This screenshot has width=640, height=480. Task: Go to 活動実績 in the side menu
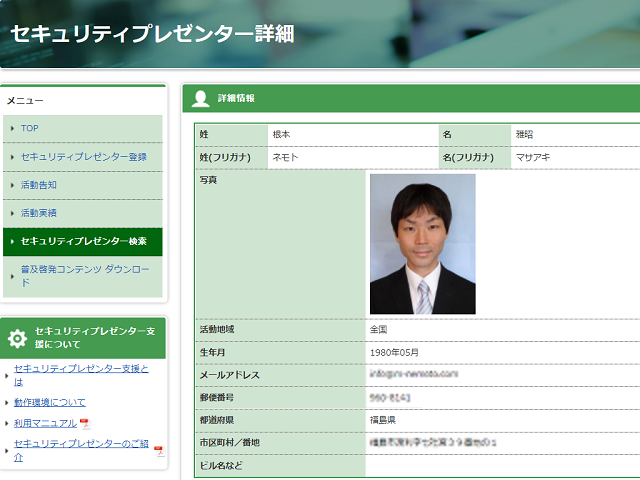38,213
